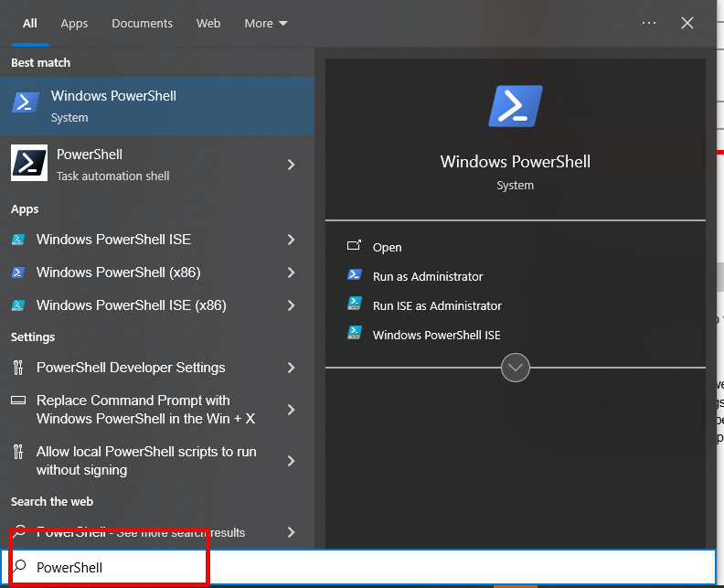Select Windows PowerShell ISE app result

(157, 240)
